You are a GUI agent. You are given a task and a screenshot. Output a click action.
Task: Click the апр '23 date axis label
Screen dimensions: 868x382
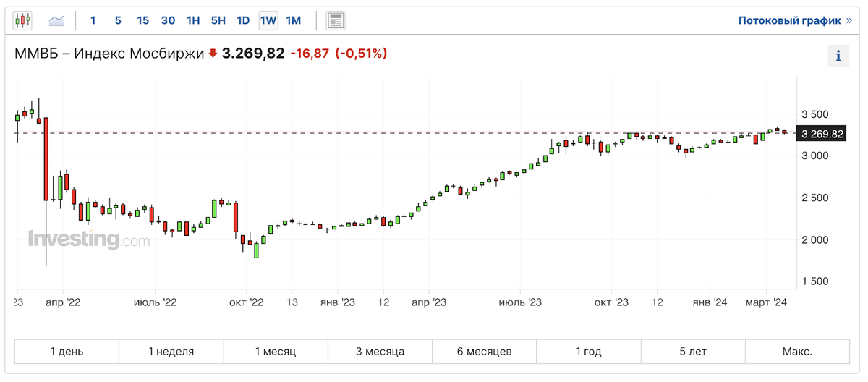tap(430, 302)
